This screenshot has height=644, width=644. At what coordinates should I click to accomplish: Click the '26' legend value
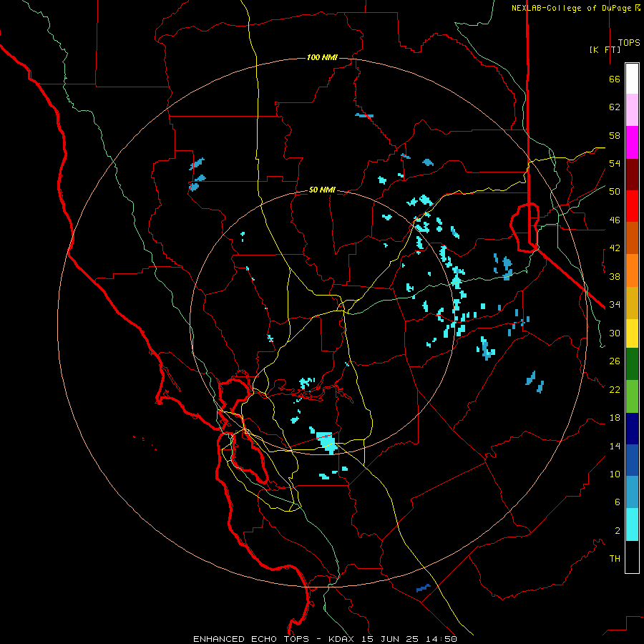click(x=615, y=361)
